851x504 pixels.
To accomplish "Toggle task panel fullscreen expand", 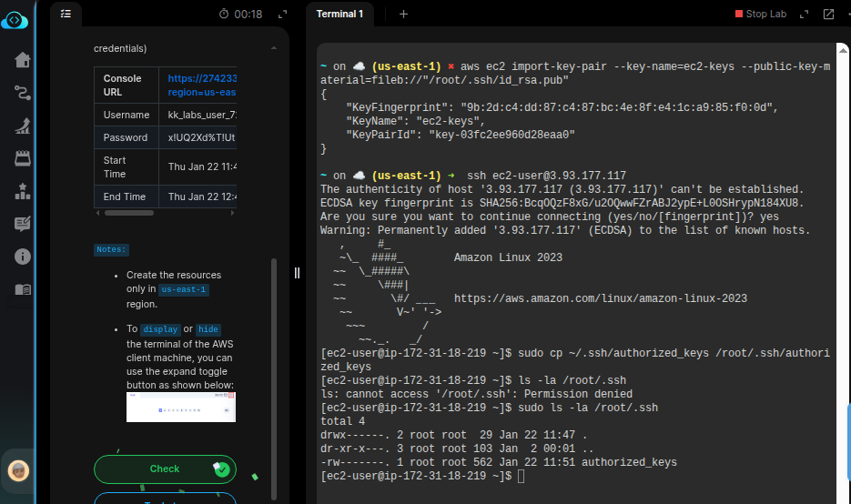I will 282,14.
